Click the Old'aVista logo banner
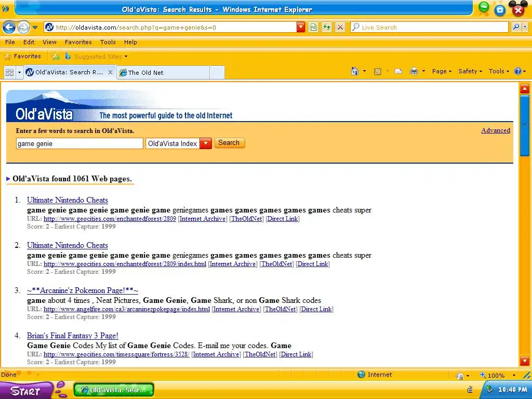Image resolution: width=532 pixels, height=399 pixels. (x=119, y=105)
